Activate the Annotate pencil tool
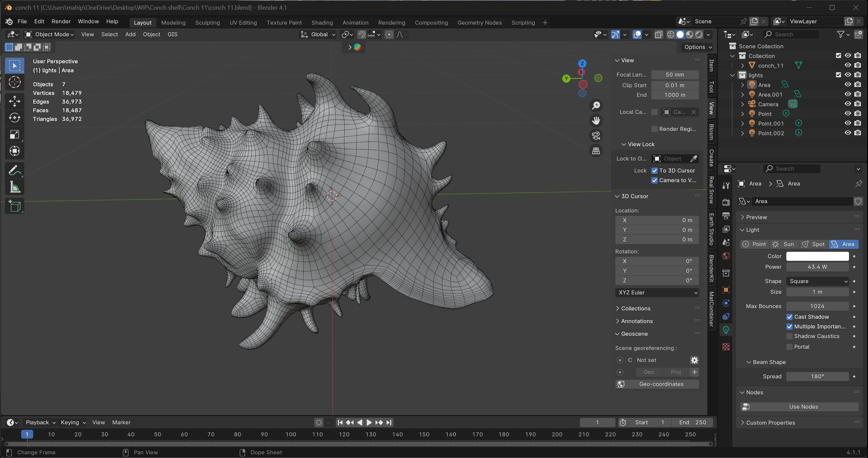868x458 pixels. 14,171
